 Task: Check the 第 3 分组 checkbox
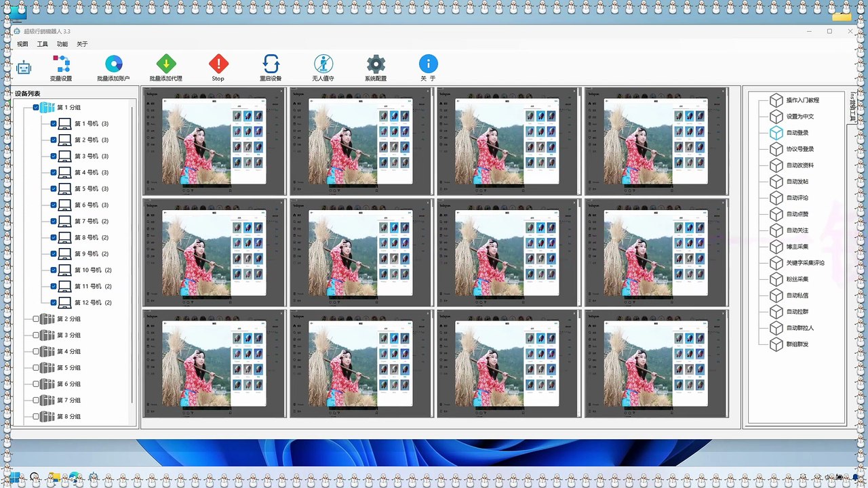click(36, 335)
